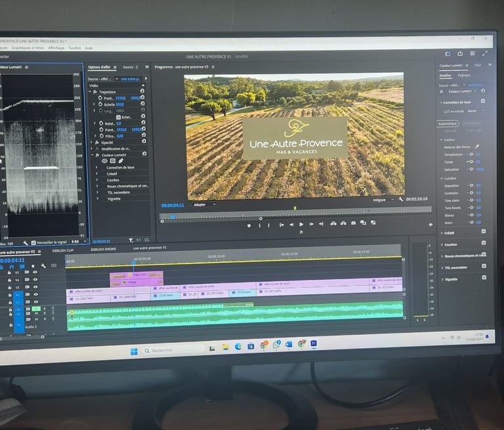Disable the Courbes section checkbox

[x=484, y=243]
